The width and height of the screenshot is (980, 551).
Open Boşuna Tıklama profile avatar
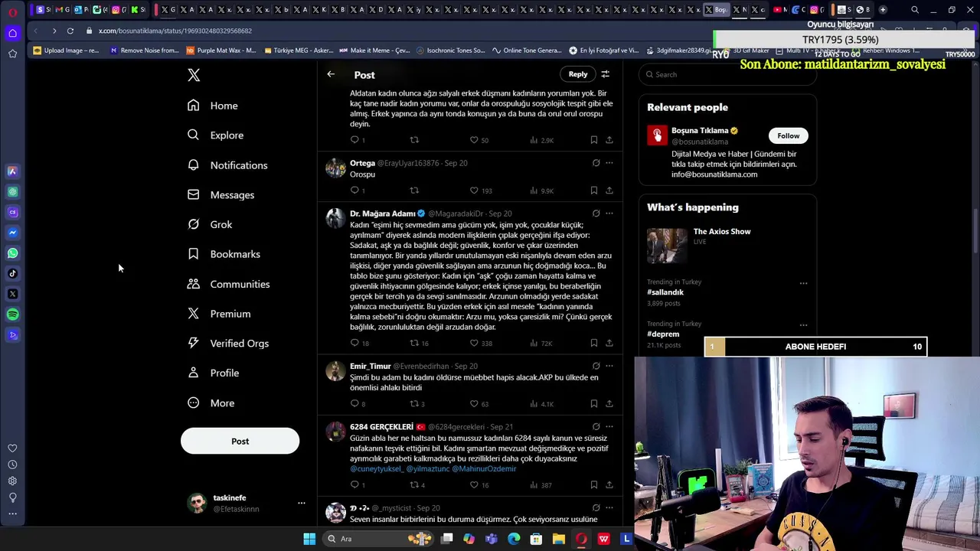coord(657,135)
